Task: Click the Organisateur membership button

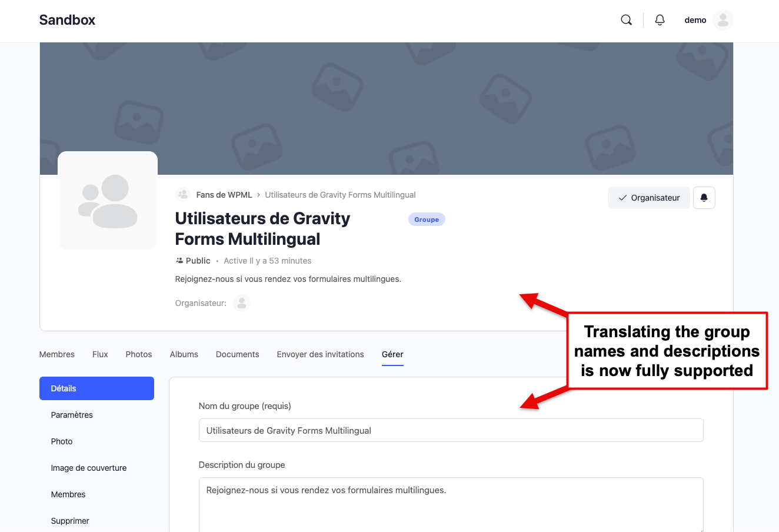Action: coord(649,198)
